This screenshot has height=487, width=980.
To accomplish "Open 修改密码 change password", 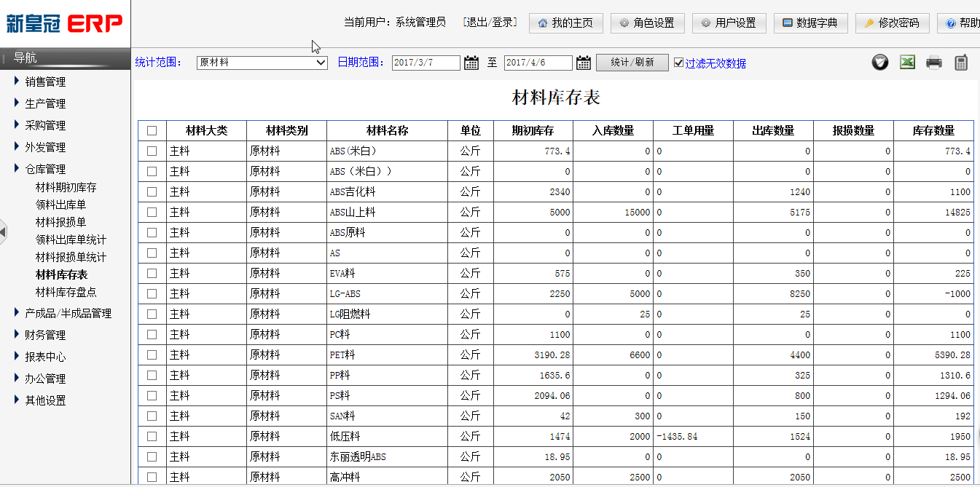I will [892, 23].
